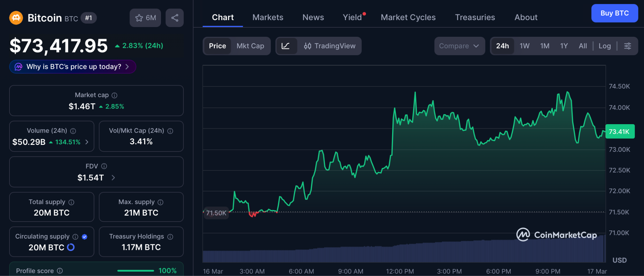Click the share icon button
The image size is (644, 276).
point(175,18)
